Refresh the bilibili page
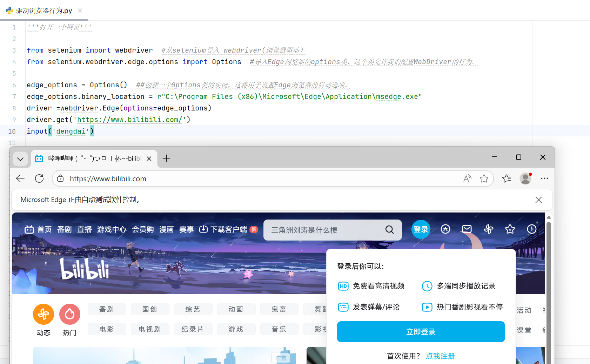 [39, 178]
